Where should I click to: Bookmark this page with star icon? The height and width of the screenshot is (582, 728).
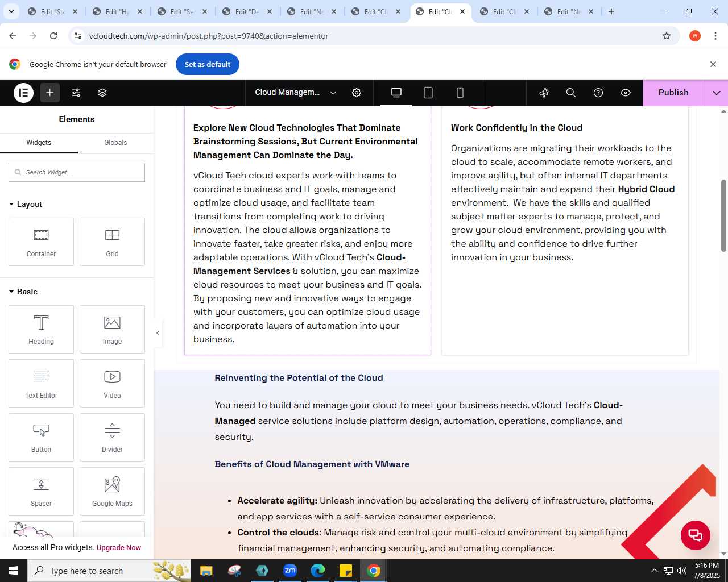[667, 36]
